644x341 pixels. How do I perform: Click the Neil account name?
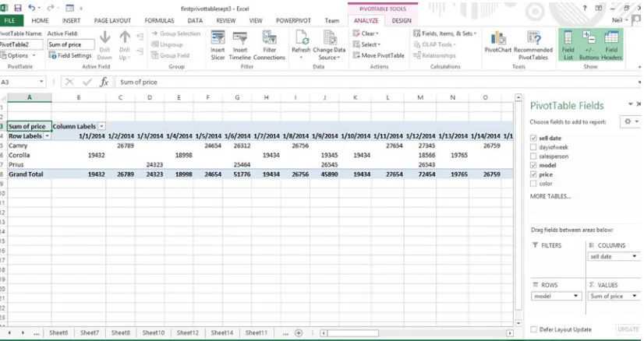[617, 20]
